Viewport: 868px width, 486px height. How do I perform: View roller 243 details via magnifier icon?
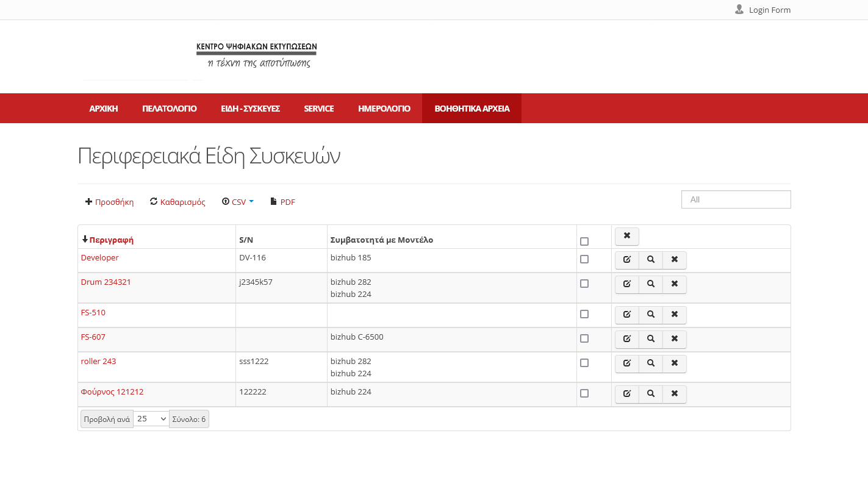pos(651,363)
